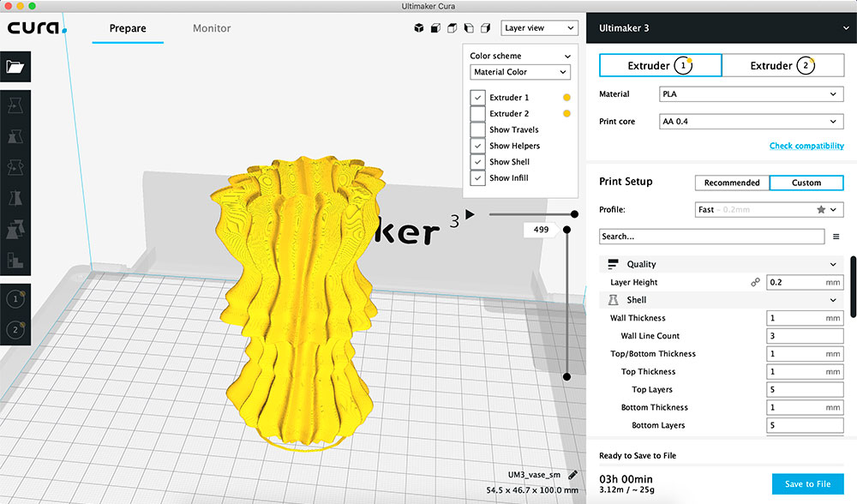Open the Material Color dropdown

520,72
